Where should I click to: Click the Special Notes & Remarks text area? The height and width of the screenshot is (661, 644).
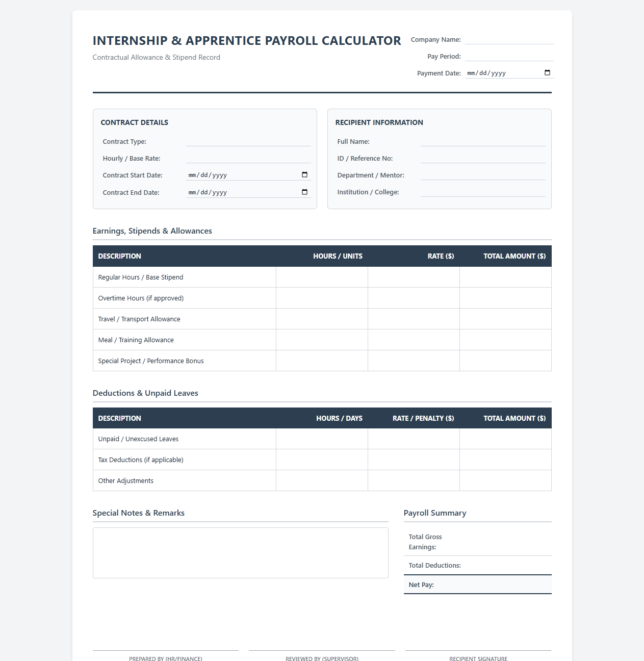point(240,553)
